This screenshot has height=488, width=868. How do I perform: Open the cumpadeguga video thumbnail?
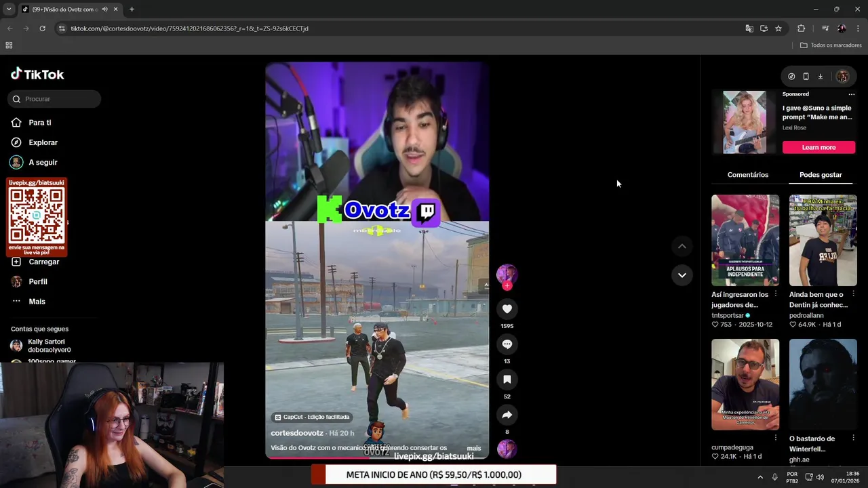point(745,384)
